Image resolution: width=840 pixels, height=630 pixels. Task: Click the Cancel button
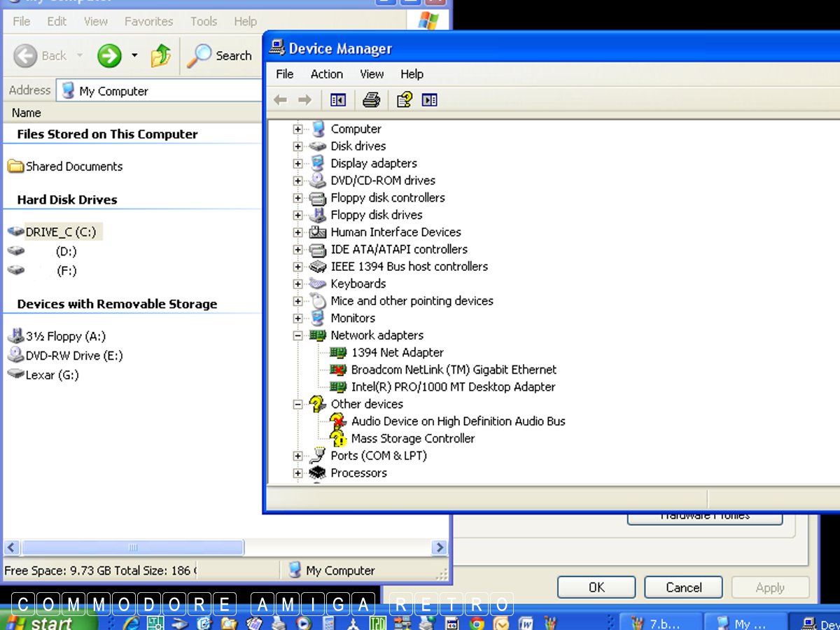pyautogui.click(x=683, y=587)
